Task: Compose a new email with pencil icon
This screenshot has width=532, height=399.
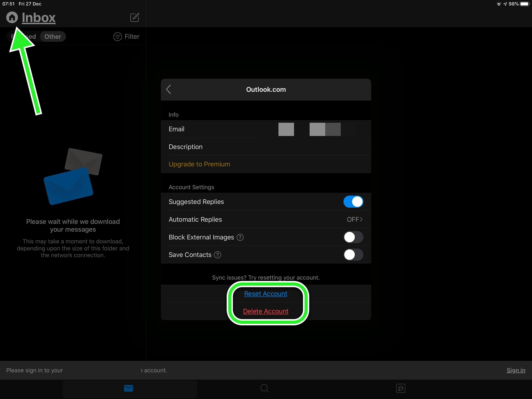Action: [x=135, y=17]
